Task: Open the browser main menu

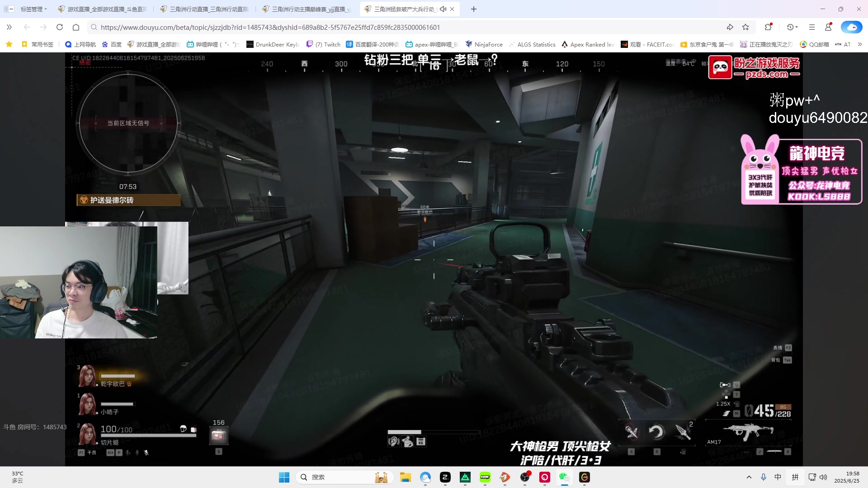Action: point(812,27)
